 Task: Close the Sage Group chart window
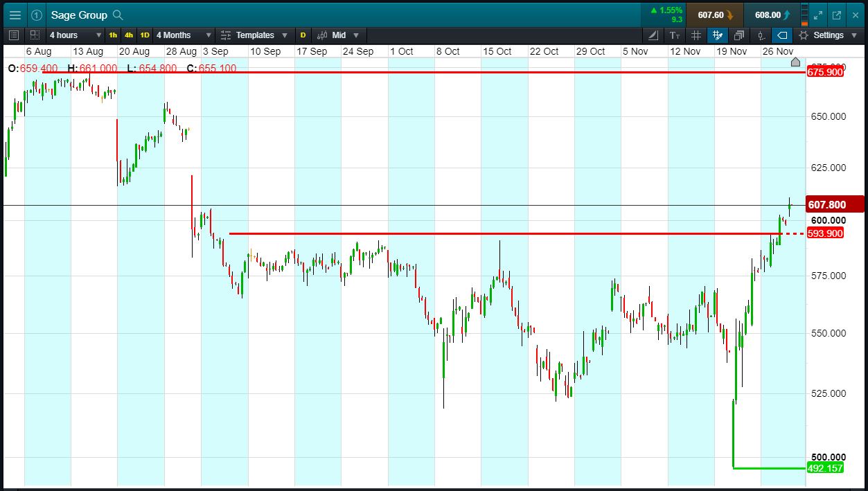pos(855,15)
